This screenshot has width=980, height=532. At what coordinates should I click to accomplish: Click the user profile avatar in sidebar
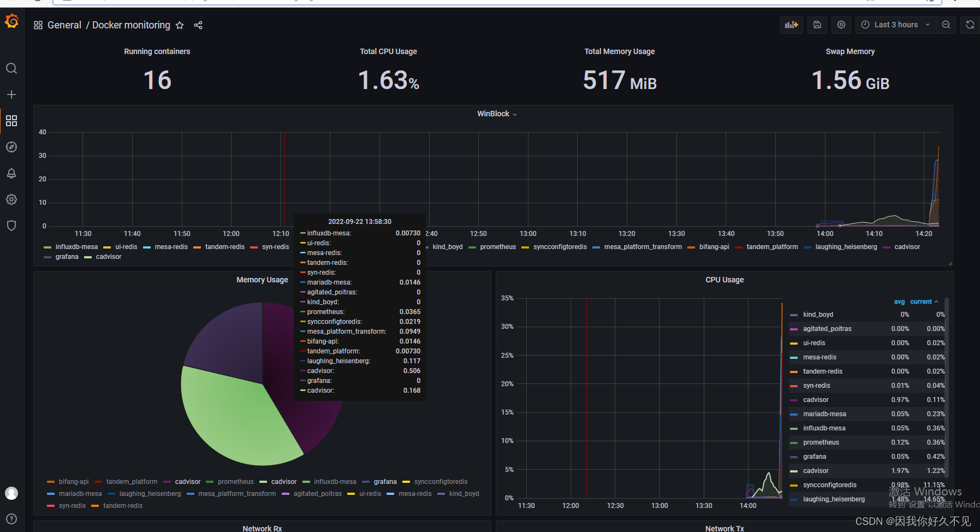tap(11, 493)
